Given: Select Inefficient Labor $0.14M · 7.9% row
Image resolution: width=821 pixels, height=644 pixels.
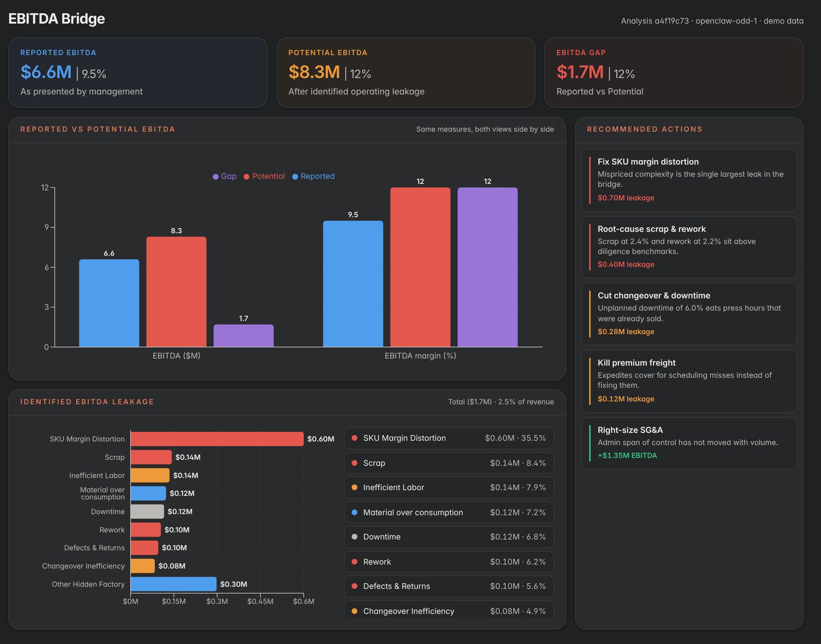Looking at the screenshot, I should [449, 487].
